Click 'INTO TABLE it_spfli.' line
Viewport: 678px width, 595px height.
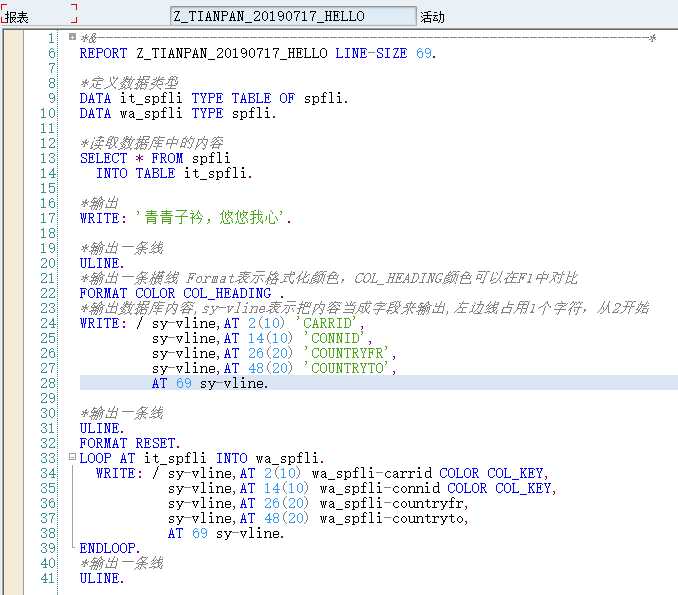point(174,173)
